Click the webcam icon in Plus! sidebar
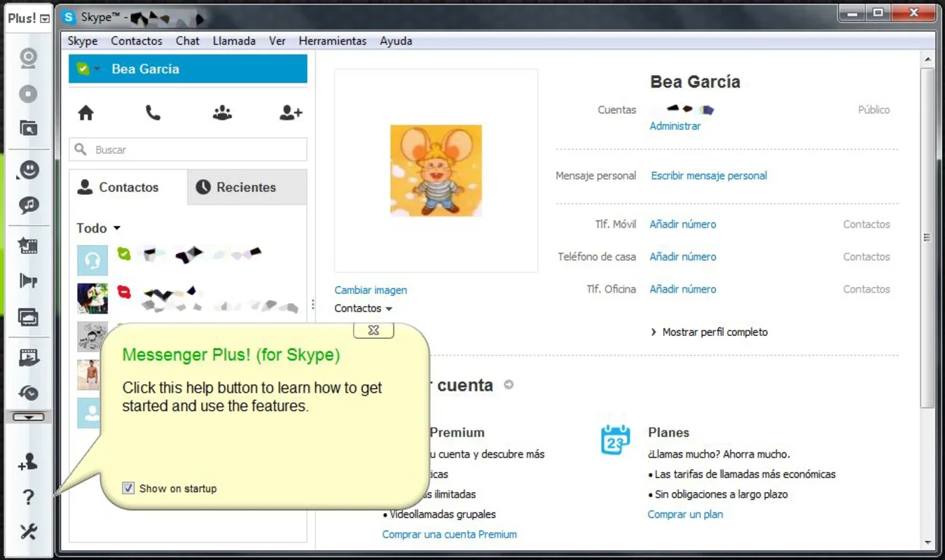Viewport: 945px width, 560px height. (28, 58)
